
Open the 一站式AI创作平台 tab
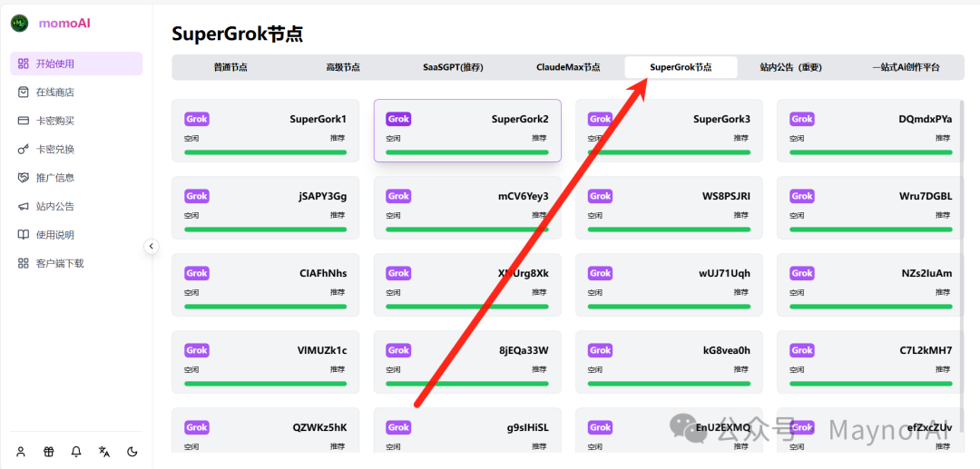point(906,67)
